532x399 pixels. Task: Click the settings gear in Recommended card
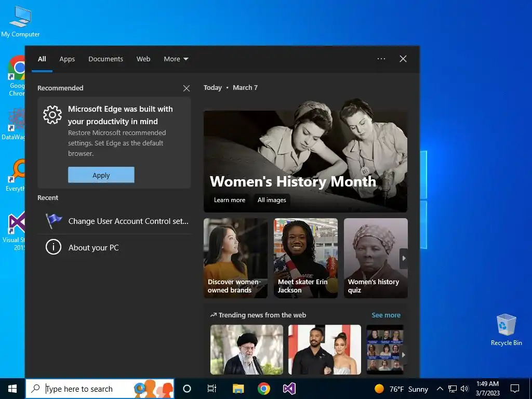[x=52, y=115]
